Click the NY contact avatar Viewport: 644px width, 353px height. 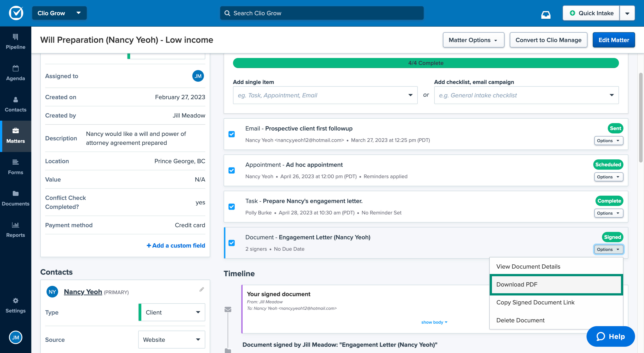coord(52,292)
